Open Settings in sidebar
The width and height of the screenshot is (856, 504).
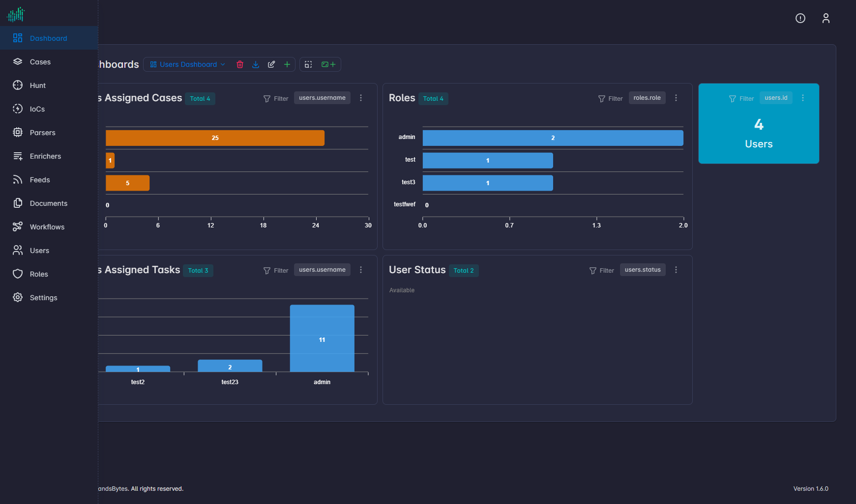[x=49, y=297]
